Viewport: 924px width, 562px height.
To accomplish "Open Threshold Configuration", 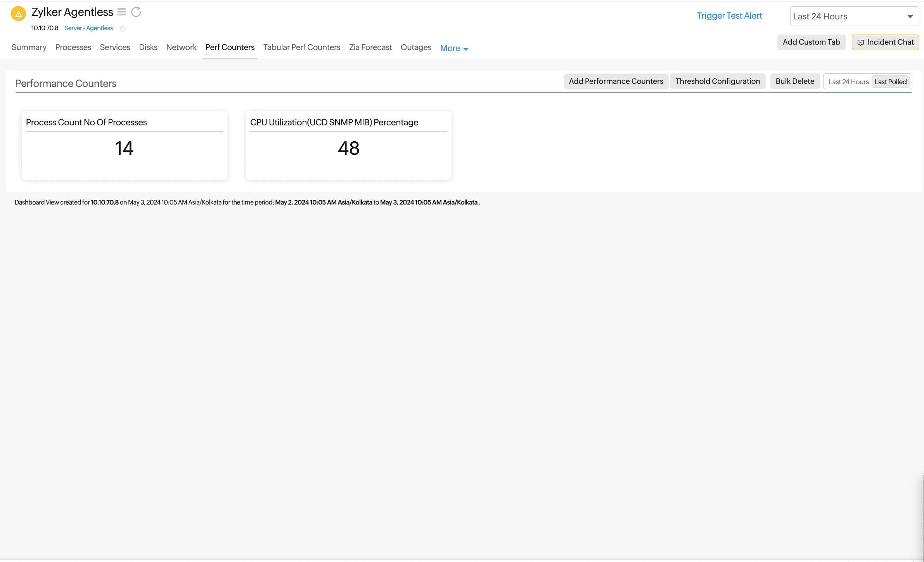I will tap(717, 82).
